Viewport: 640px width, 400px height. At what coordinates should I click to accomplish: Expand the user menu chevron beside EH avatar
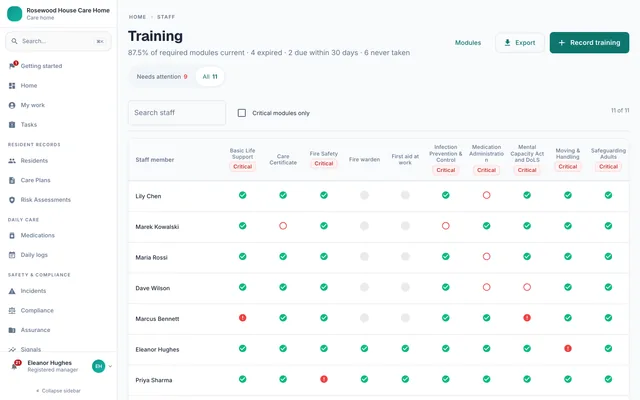point(110,366)
